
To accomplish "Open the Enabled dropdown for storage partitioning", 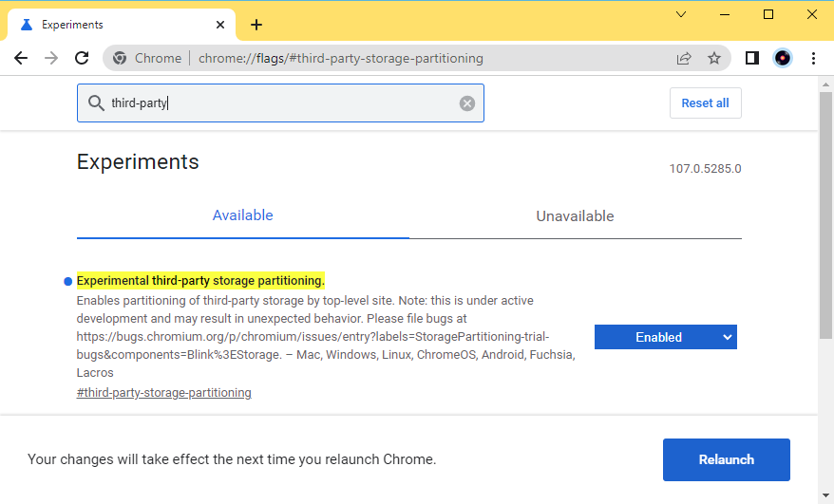I will point(665,337).
